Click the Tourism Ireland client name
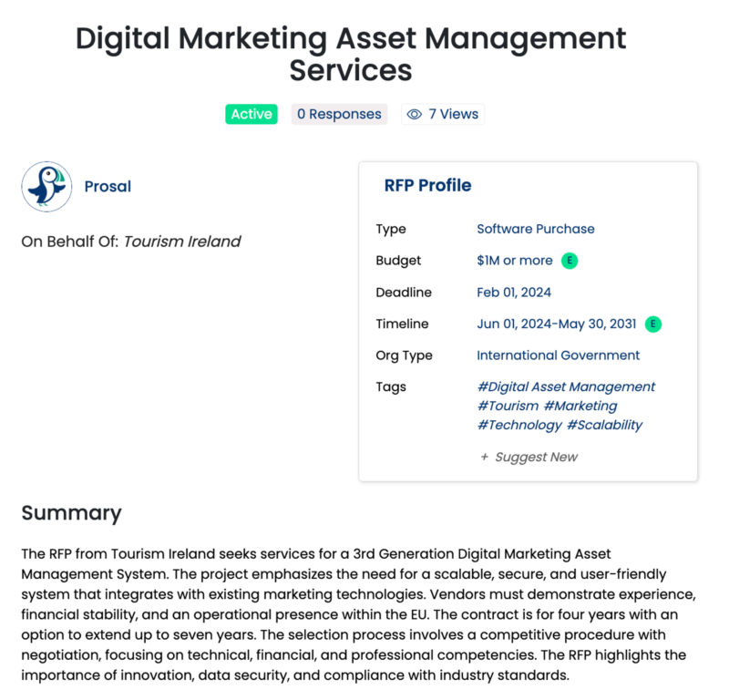Screen dimensions: 729x700 (182, 242)
